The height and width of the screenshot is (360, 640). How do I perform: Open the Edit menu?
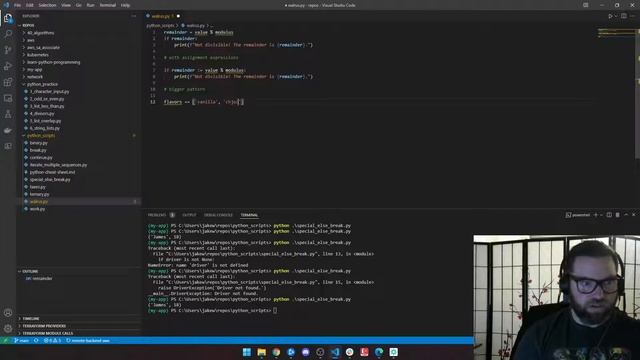pyautogui.click(x=29, y=5)
